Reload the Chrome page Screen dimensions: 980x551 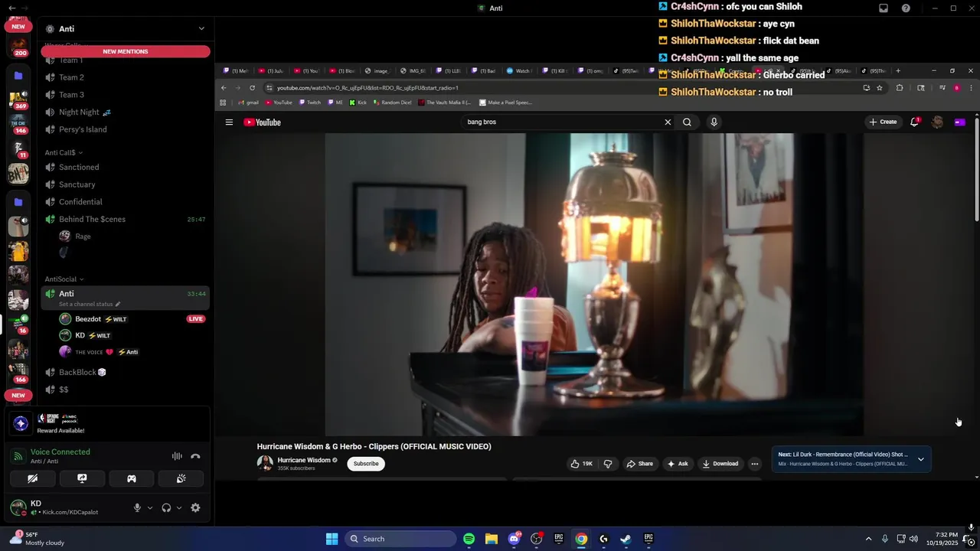(252, 88)
